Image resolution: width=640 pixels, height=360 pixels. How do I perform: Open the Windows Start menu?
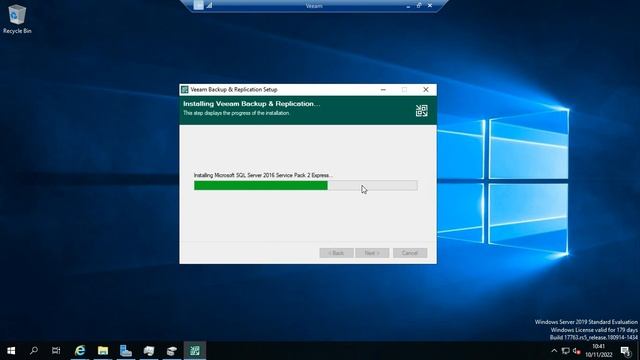pos(11,351)
